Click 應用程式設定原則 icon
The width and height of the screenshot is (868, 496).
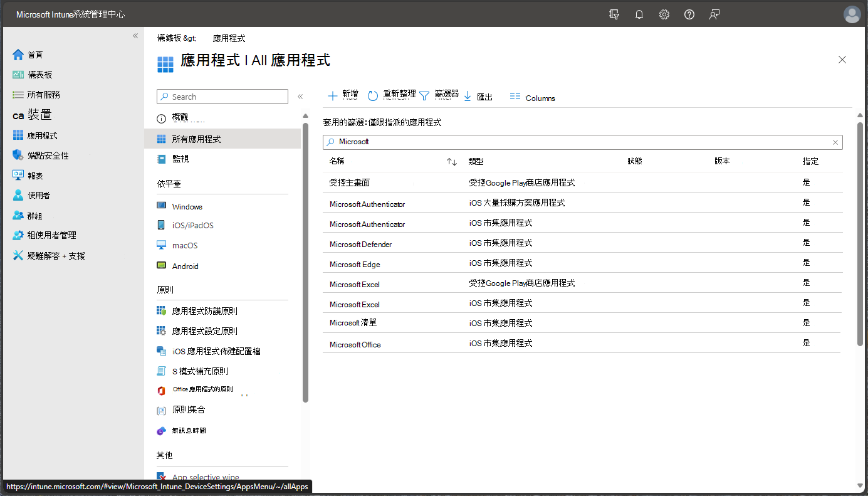pos(161,330)
